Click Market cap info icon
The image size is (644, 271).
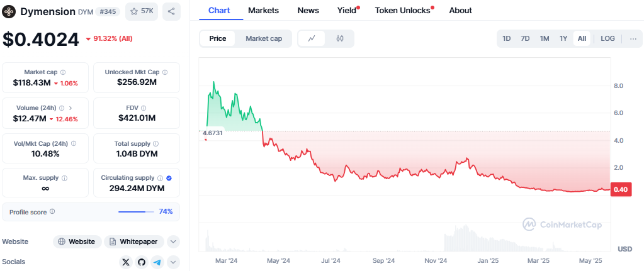63,72
